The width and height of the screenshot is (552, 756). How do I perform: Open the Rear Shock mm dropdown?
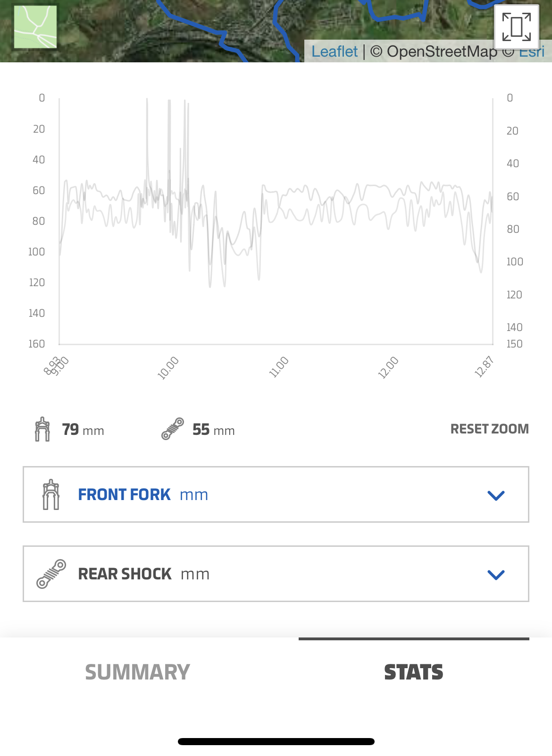(276, 574)
